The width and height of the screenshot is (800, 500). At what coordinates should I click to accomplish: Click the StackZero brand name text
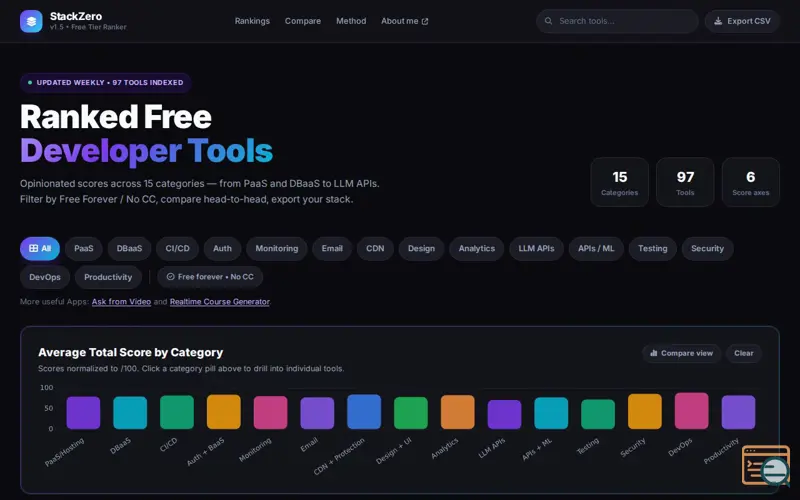click(76, 16)
